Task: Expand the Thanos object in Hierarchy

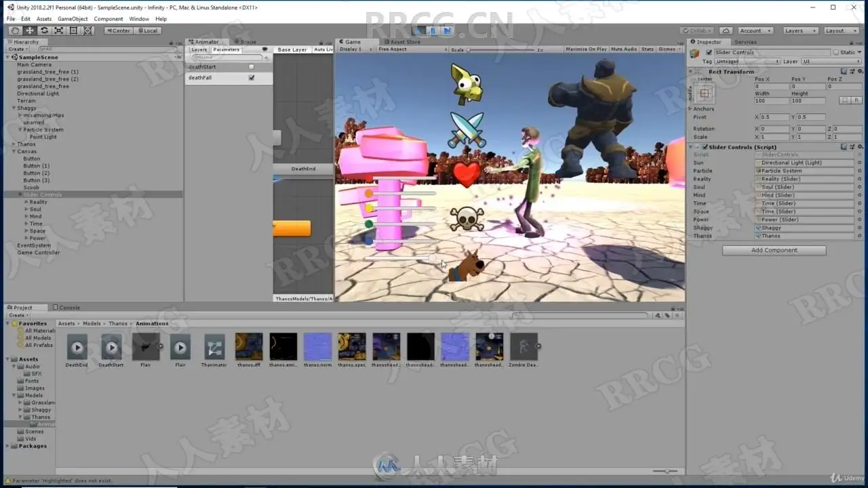Action: tap(14, 144)
